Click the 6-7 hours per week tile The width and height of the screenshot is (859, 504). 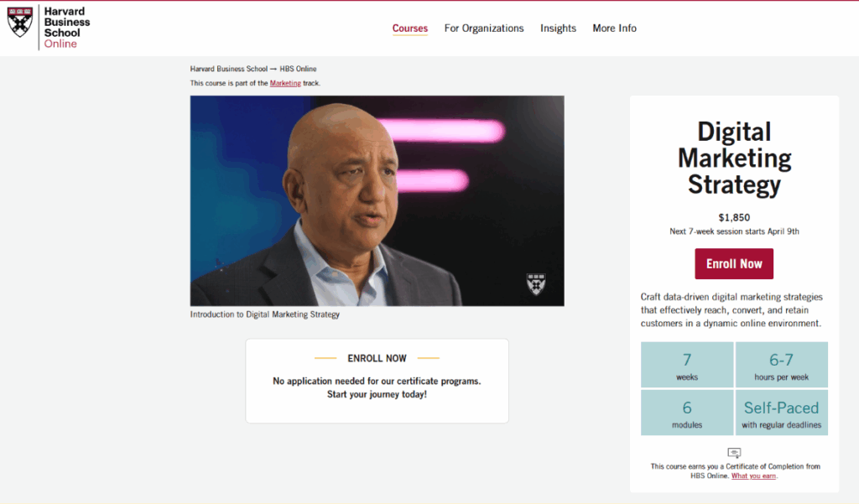[781, 365]
